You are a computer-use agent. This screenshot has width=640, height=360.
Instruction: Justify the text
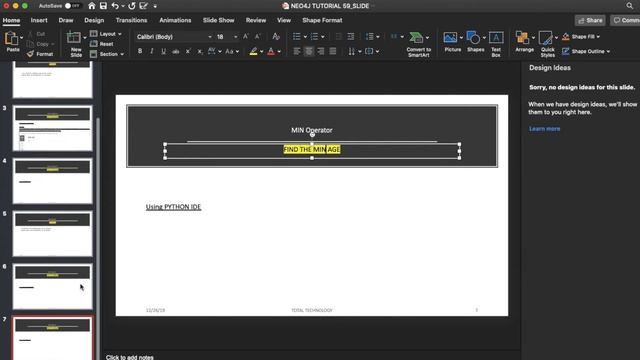(x=333, y=51)
